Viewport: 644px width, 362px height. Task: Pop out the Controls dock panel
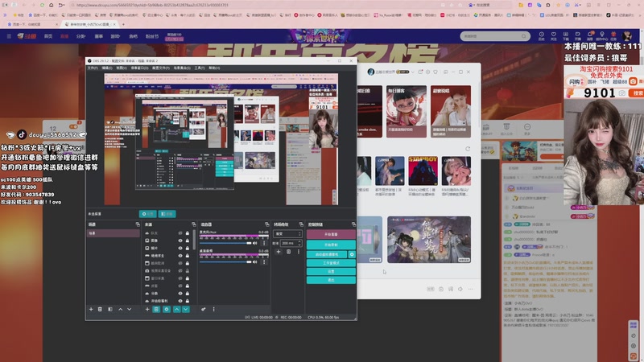pyautogui.click(x=353, y=224)
